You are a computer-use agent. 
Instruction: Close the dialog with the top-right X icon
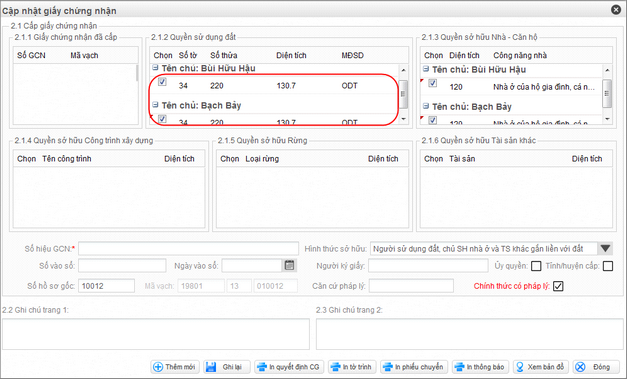pyautogui.click(x=616, y=10)
